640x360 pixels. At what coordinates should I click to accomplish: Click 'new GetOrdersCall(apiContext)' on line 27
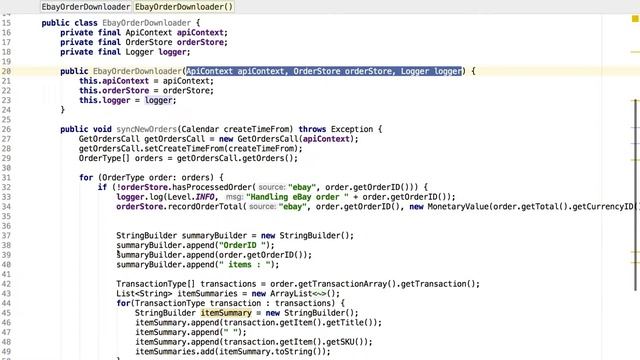[x=286, y=139]
